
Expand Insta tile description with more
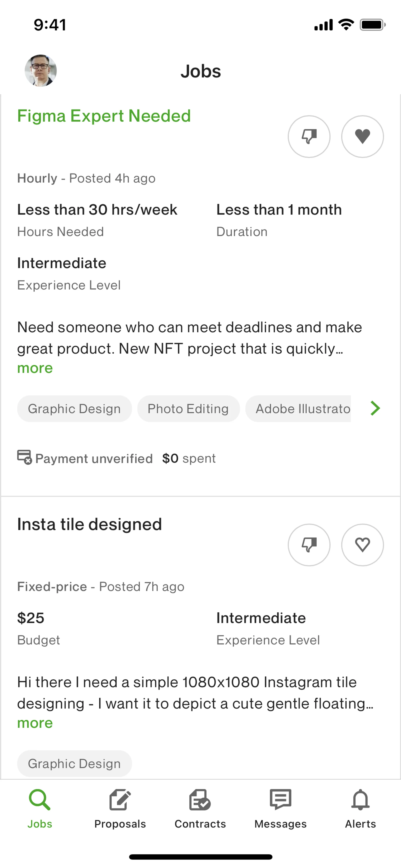(35, 723)
